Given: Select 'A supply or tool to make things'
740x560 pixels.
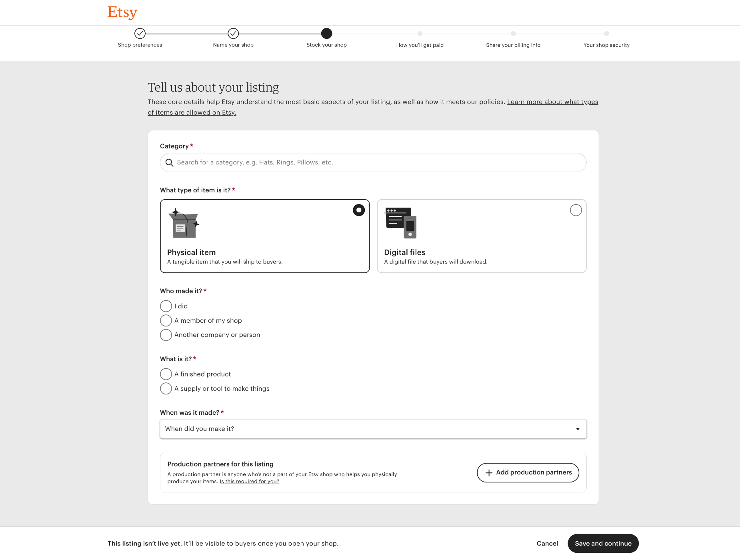Looking at the screenshot, I should coord(166,388).
